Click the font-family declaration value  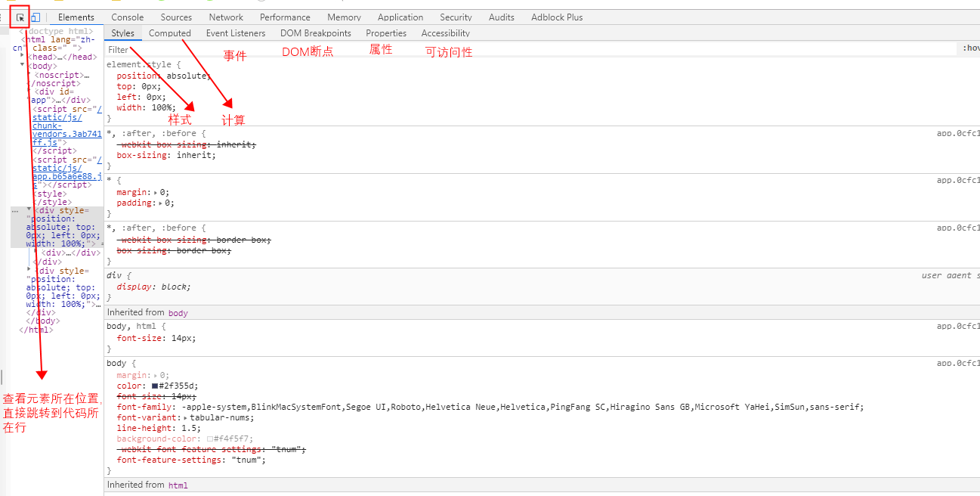(x=522, y=408)
